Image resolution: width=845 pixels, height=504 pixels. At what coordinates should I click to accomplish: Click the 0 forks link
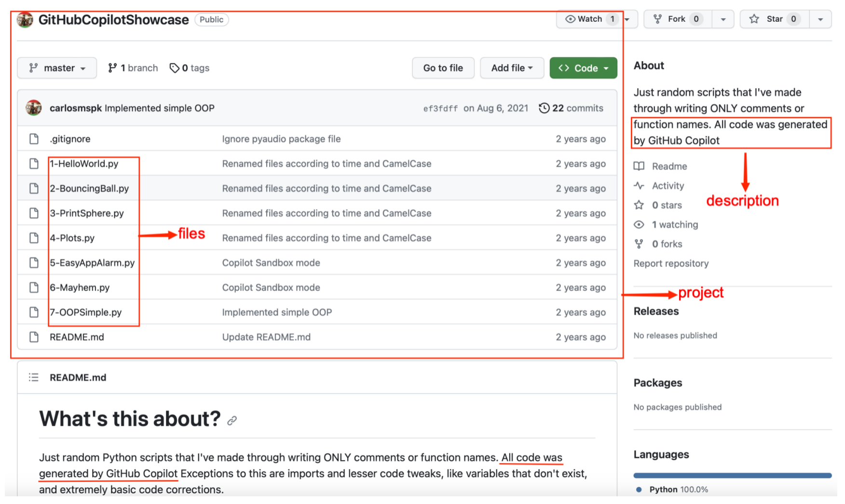667,244
